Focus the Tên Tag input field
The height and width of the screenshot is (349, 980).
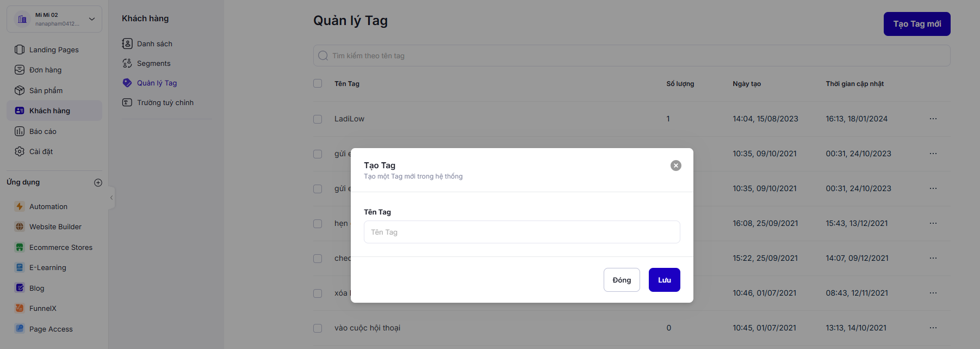[x=522, y=232]
